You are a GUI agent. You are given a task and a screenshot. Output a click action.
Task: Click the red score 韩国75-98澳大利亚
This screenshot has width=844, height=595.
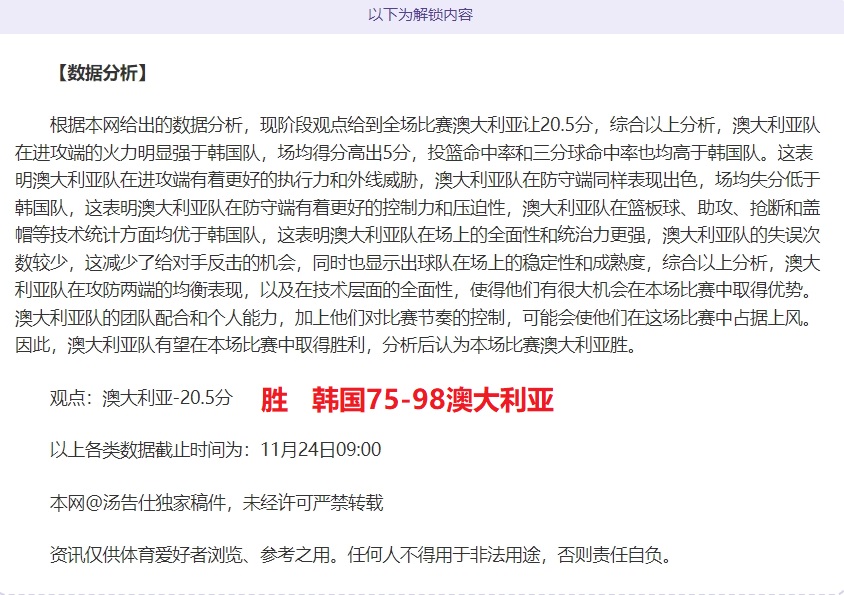pyautogui.click(x=433, y=400)
